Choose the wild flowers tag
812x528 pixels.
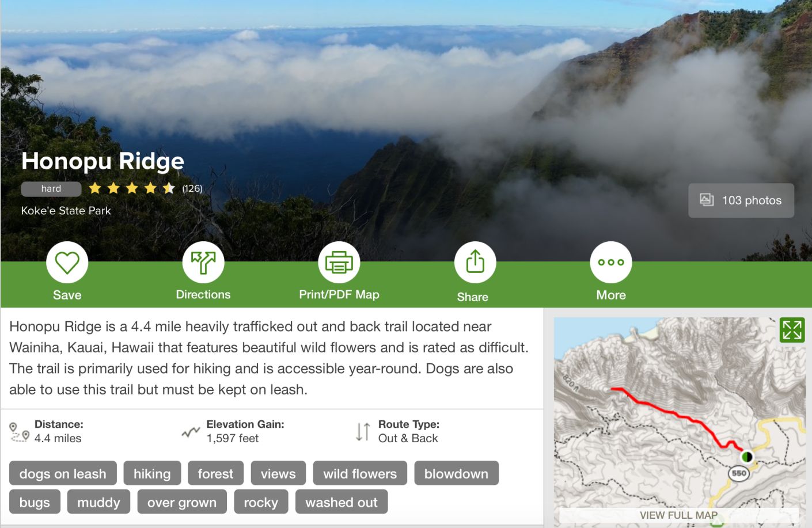click(x=360, y=473)
